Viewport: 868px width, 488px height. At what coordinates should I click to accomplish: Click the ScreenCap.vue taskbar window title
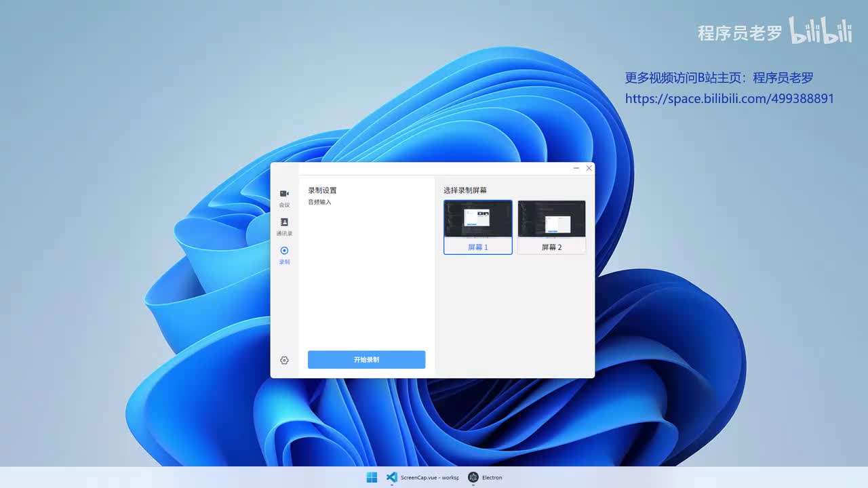click(430, 478)
